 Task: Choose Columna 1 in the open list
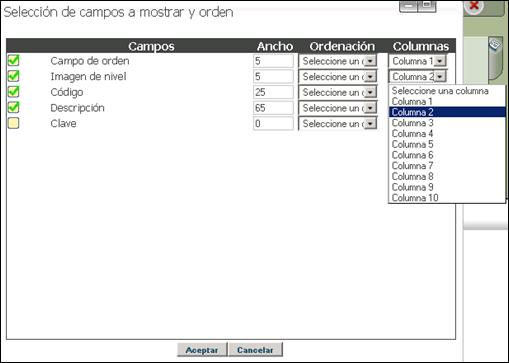click(x=447, y=101)
